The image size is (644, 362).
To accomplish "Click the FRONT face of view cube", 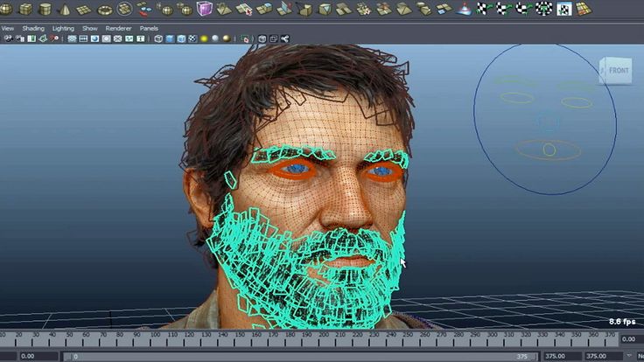I will pyautogui.click(x=617, y=70).
